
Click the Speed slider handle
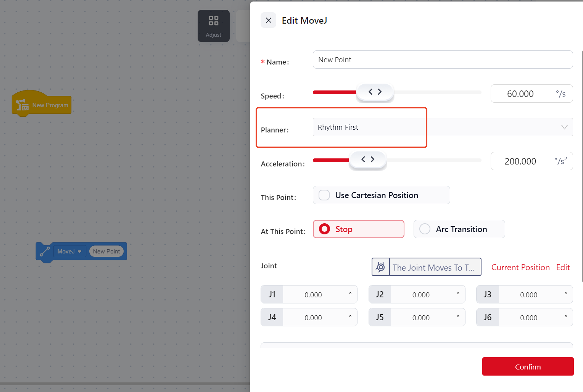click(x=375, y=92)
